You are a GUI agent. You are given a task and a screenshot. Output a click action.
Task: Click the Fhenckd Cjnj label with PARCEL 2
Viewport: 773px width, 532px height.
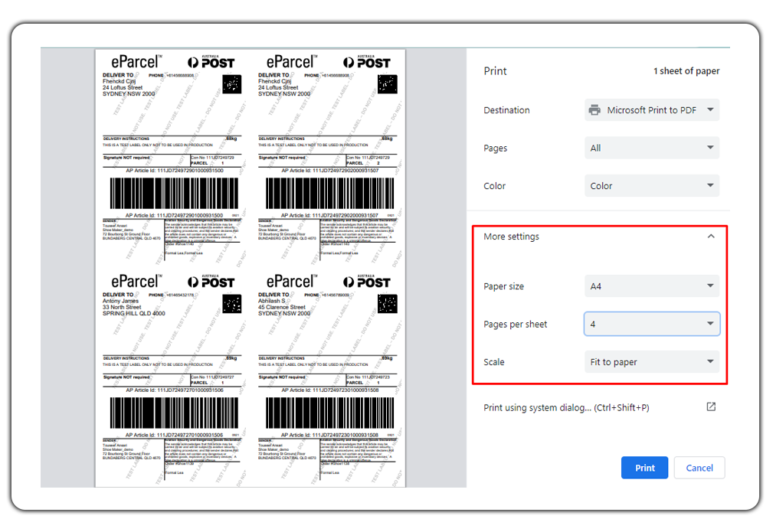click(328, 158)
